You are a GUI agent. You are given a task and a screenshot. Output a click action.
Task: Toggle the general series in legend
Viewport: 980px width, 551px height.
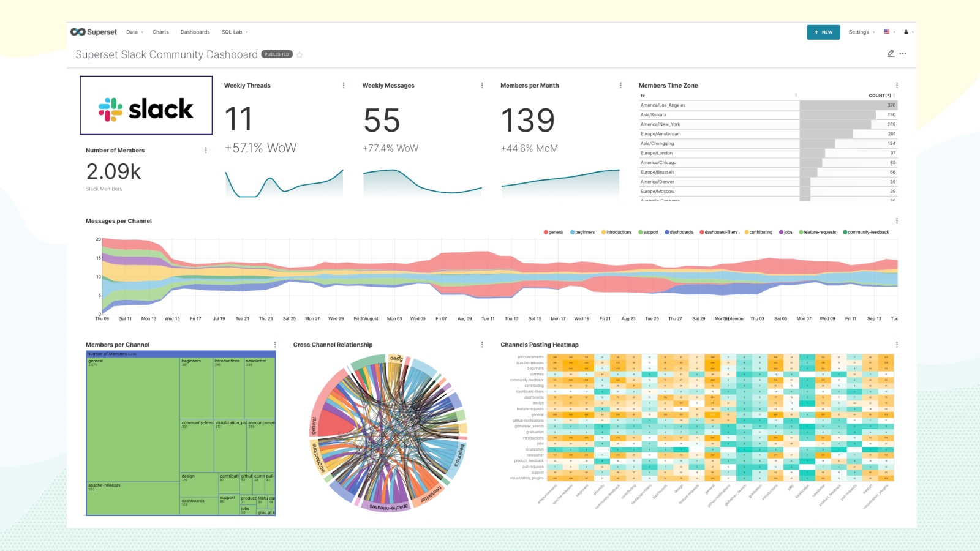pyautogui.click(x=554, y=233)
